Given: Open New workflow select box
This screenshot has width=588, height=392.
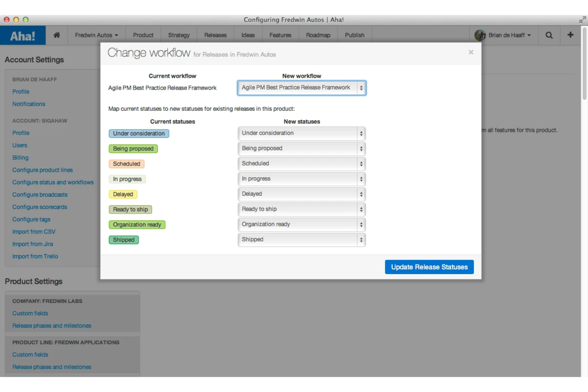Looking at the screenshot, I should tap(302, 88).
